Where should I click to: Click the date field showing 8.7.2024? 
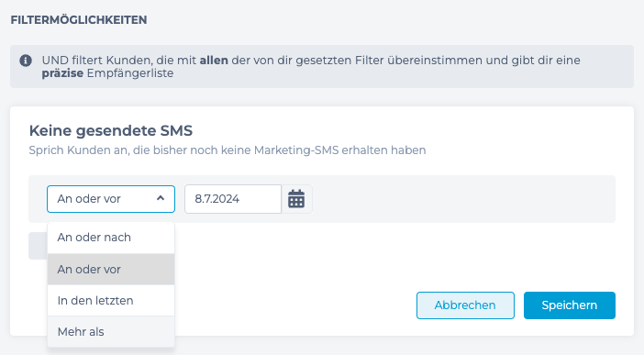233,199
